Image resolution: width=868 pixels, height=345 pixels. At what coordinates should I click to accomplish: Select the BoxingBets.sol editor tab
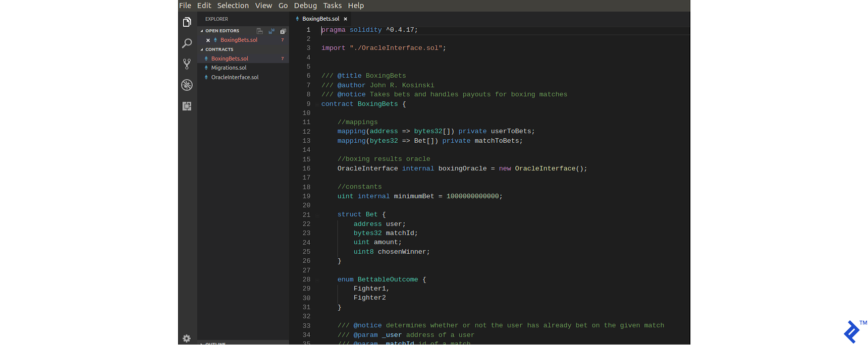tap(320, 19)
